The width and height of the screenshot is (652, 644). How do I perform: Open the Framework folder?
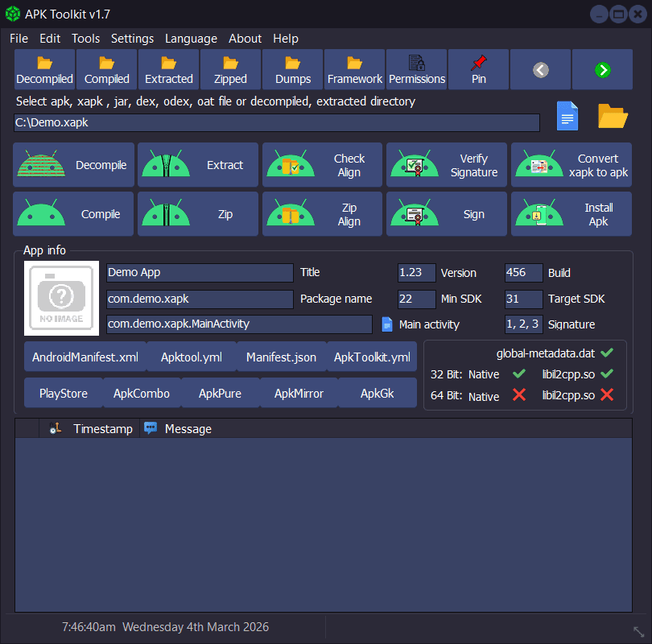tap(354, 69)
